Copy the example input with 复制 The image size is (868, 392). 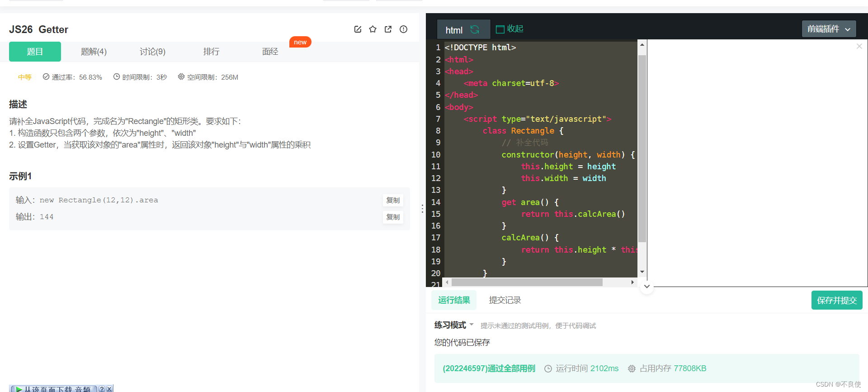[393, 200]
